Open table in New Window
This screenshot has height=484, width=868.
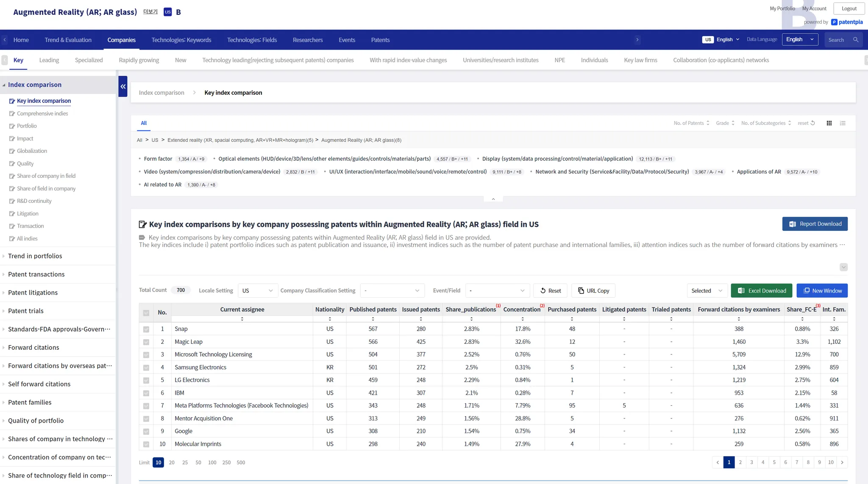pos(822,290)
